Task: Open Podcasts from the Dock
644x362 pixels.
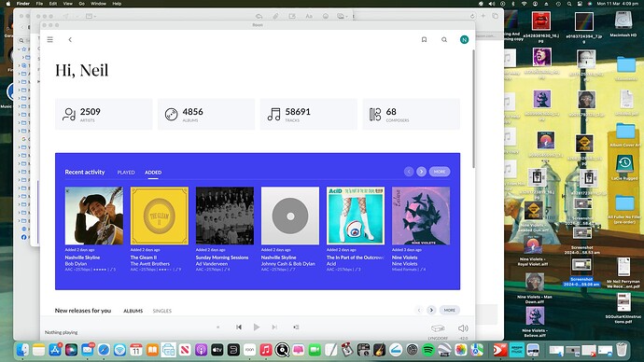Action: coord(201,350)
